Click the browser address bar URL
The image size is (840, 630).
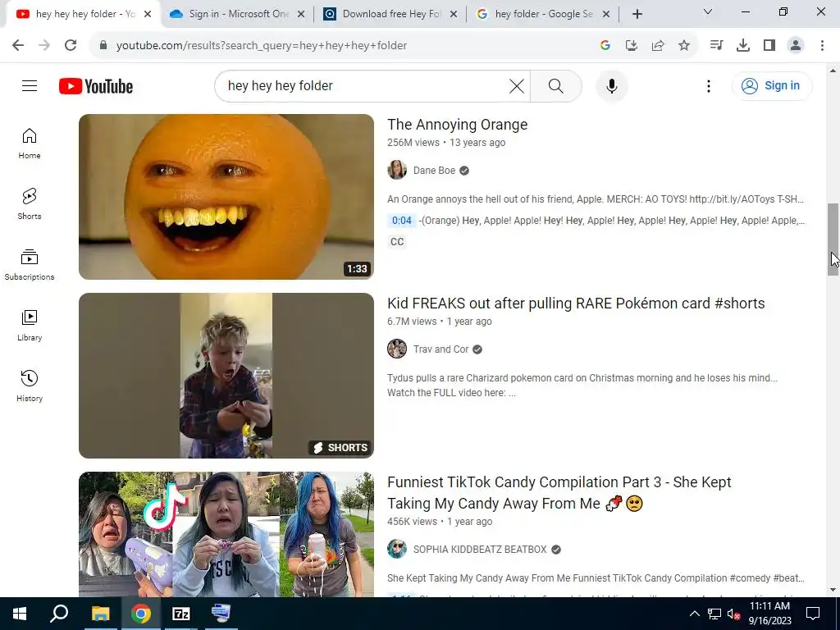[262, 46]
